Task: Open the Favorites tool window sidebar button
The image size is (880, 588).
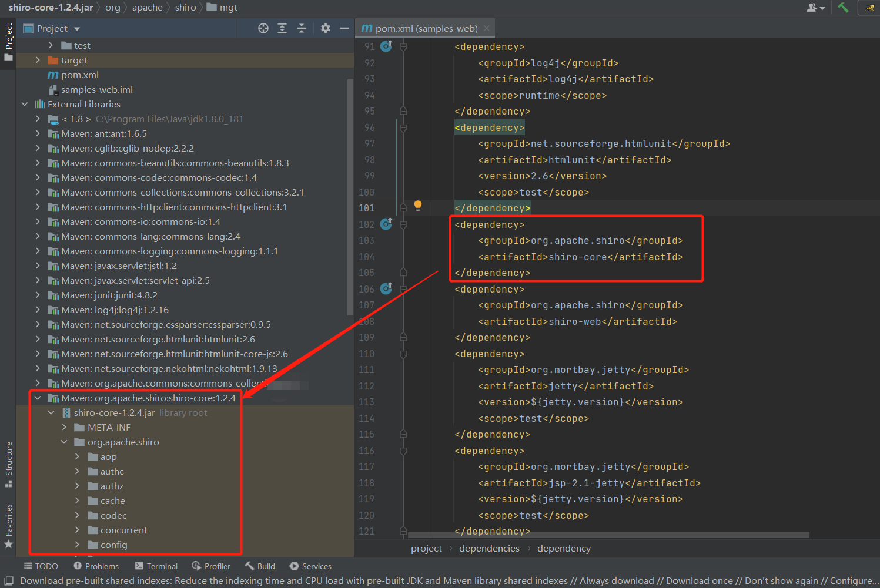Action: pos(8,526)
